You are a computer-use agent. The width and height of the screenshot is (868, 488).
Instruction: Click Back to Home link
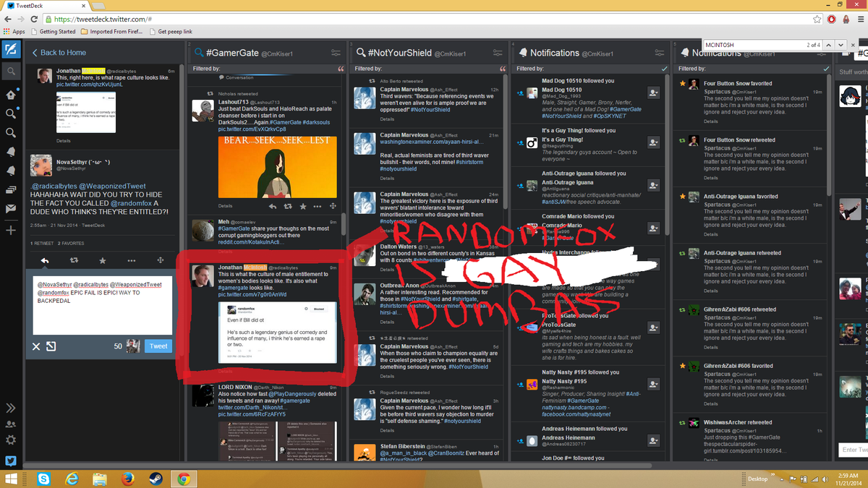click(59, 53)
